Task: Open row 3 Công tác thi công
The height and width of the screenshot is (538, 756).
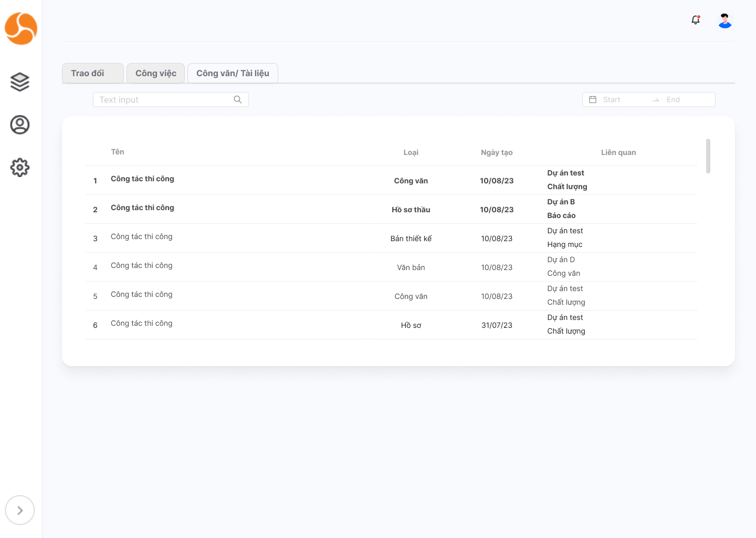Action: click(x=142, y=236)
